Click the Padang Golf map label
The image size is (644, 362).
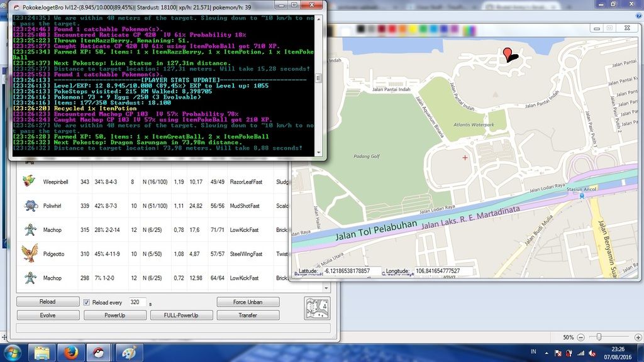[367, 156]
